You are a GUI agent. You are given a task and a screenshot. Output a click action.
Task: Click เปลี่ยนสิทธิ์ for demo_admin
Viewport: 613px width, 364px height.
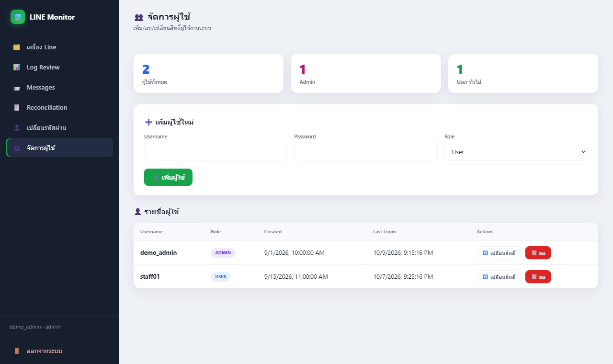coord(499,253)
